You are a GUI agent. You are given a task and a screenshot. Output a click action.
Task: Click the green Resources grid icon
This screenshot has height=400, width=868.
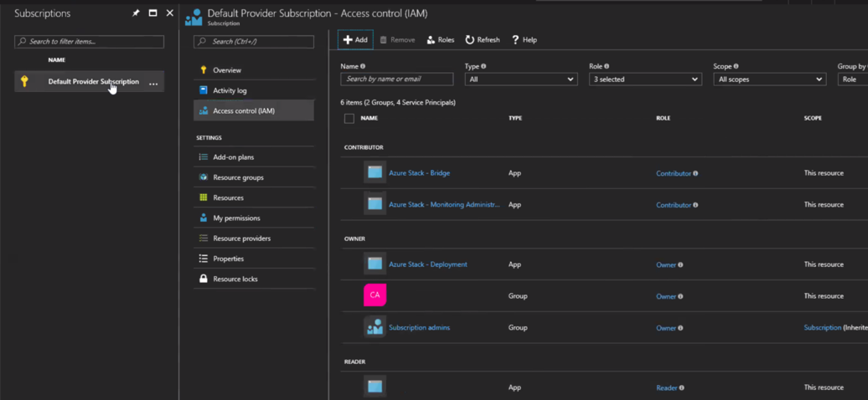coord(203,197)
